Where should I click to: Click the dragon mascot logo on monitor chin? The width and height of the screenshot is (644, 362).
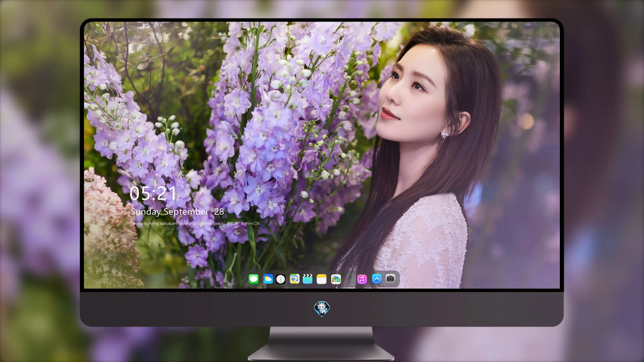(x=322, y=309)
